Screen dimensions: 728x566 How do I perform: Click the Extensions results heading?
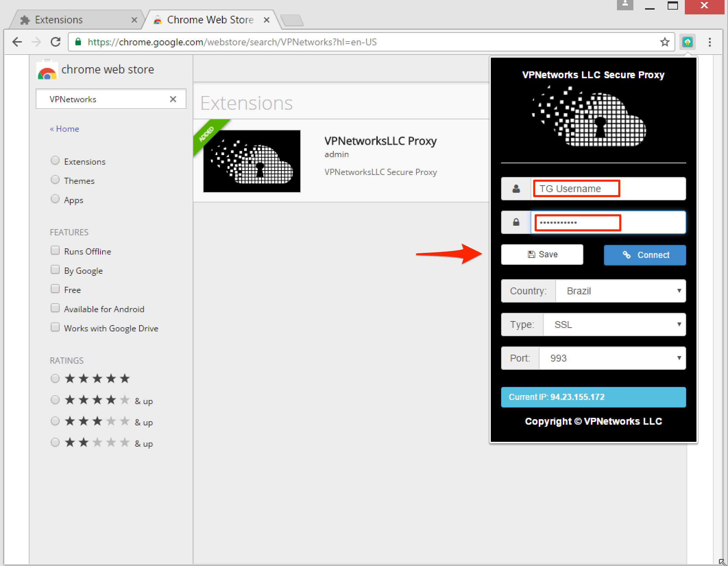click(246, 103)
